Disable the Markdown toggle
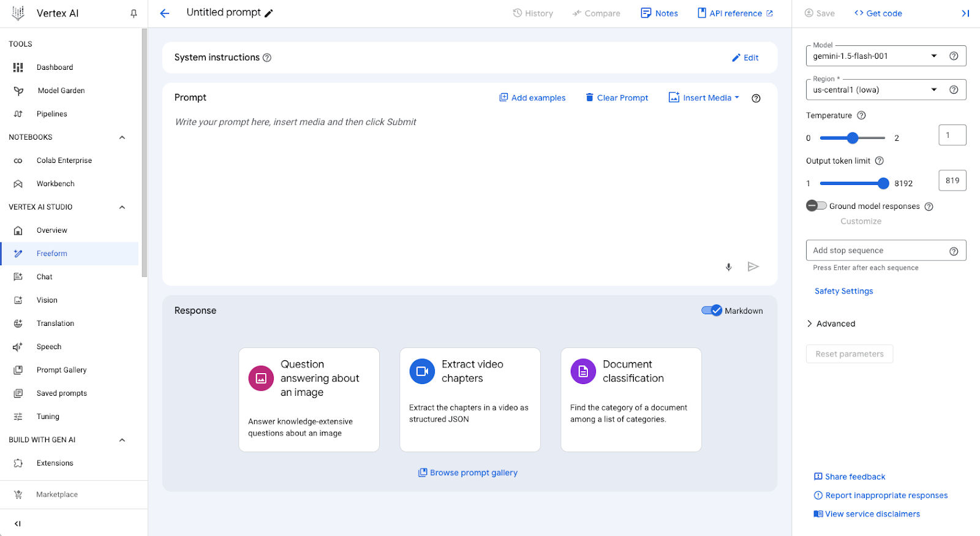The height and width of the screenshot is (536, 980). coord(712,311)
